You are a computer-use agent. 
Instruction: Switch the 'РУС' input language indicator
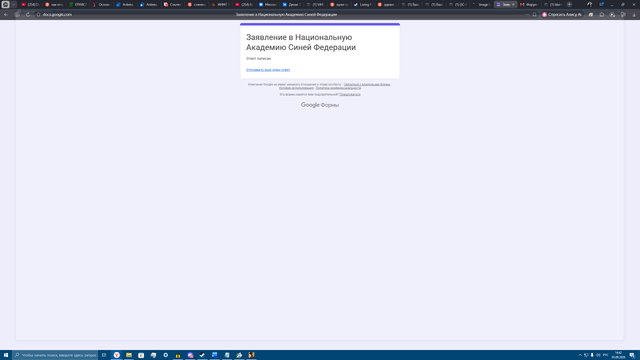[x=606, y=355]
